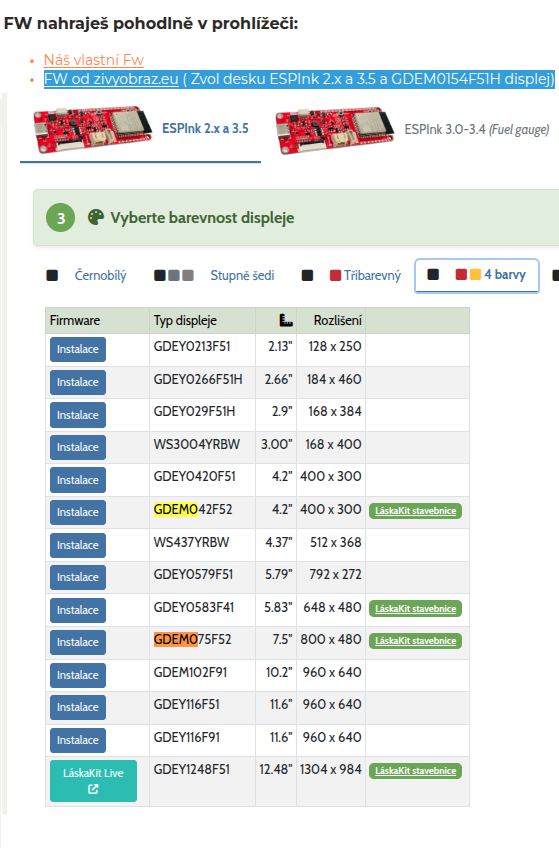Switch to the Stupně šedi color tab
The width and height of the screenshot is (559, 848).
pos(214,276)
